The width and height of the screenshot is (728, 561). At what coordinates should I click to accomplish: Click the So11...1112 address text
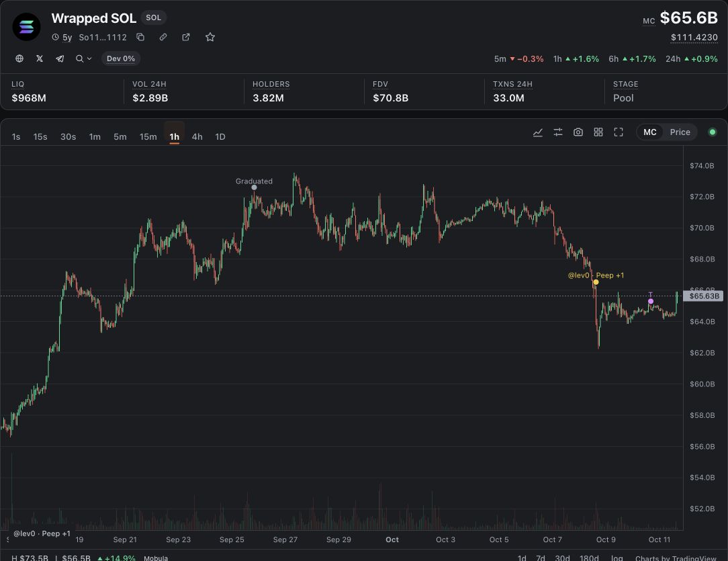tap(103, 37)
